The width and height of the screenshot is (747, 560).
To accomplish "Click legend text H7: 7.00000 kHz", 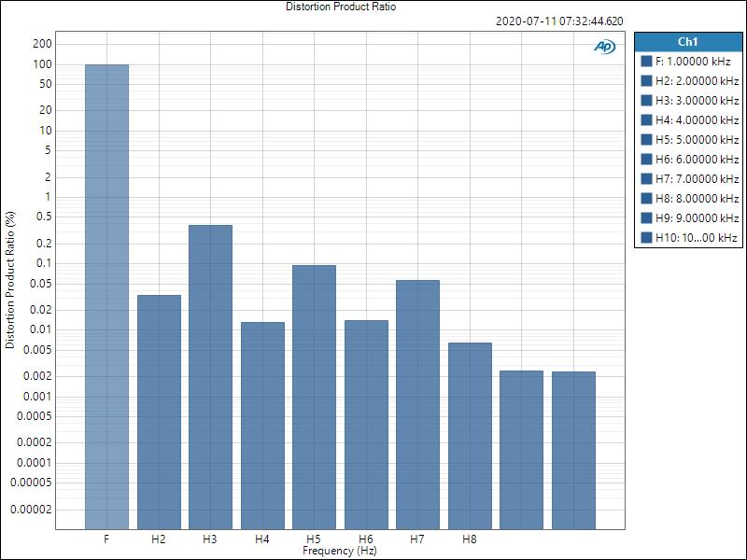I will click(697, 178).
